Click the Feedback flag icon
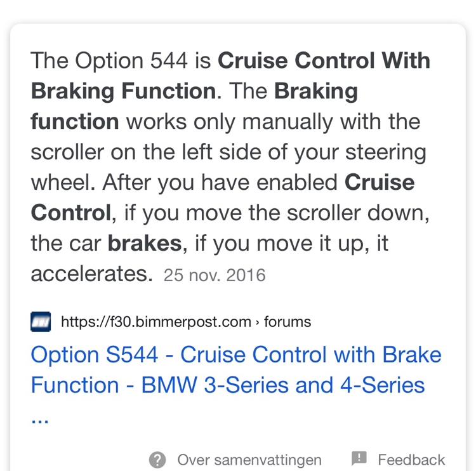Image resolution: width=476 pixels, height=471 pixels. coord(359,458)
